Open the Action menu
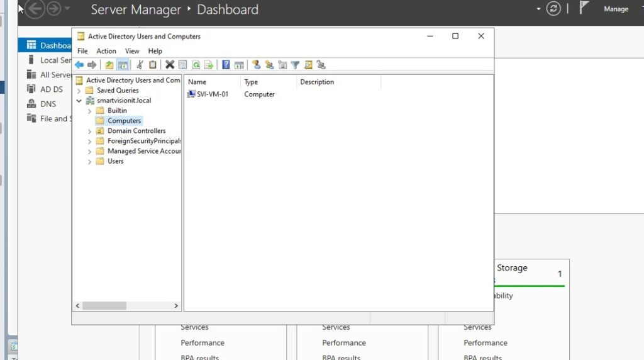Screen dimensions: 644x360 coord(106,51)
